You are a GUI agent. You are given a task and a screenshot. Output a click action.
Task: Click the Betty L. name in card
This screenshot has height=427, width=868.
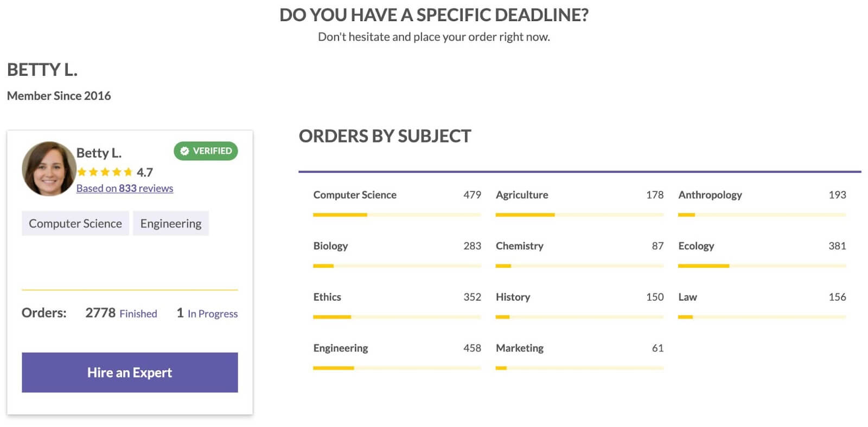click(99, 153)
